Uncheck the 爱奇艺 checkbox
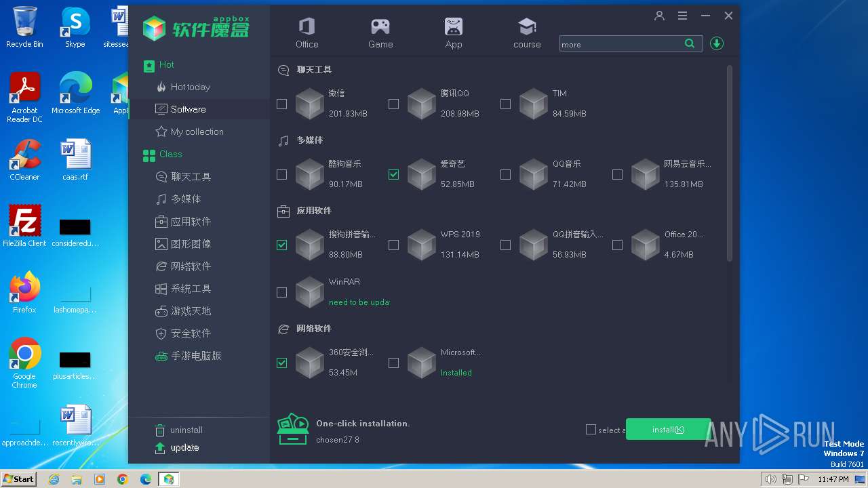The height and width of the screenshot is (488, 868). [393, 175]
